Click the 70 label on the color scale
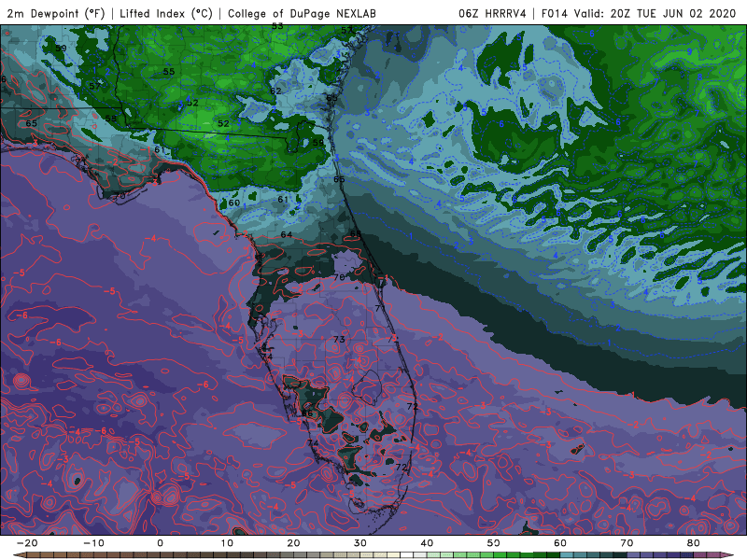The height and width of the screenshot is (560, 747). [x=627, y=543]
